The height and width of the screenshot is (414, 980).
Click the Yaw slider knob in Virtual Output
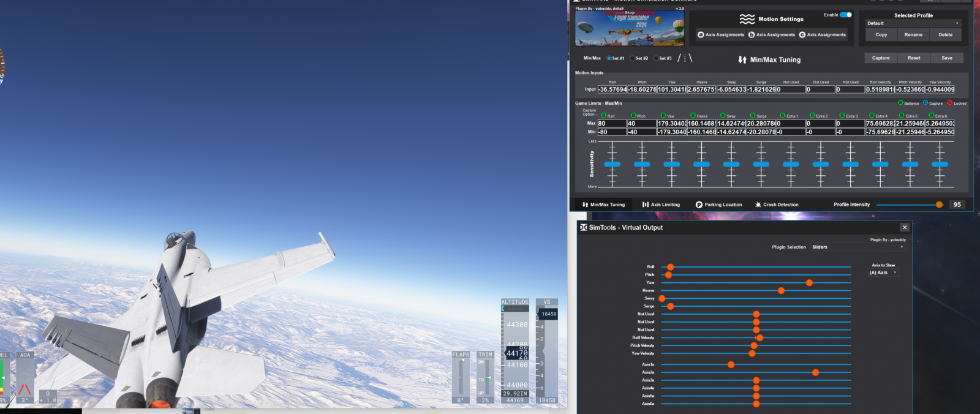809,283
